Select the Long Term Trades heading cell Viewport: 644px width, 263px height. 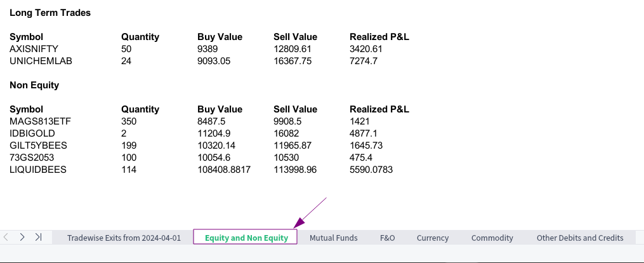point(50,13)
